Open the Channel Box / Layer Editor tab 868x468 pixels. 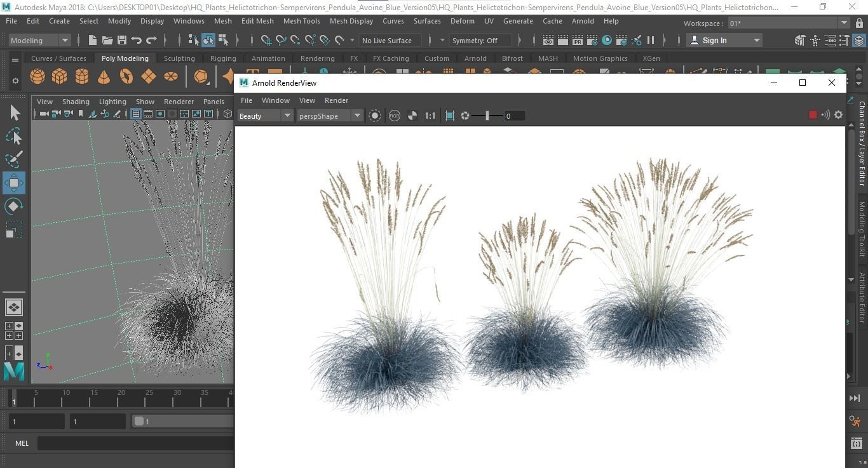tap(862, 143)
